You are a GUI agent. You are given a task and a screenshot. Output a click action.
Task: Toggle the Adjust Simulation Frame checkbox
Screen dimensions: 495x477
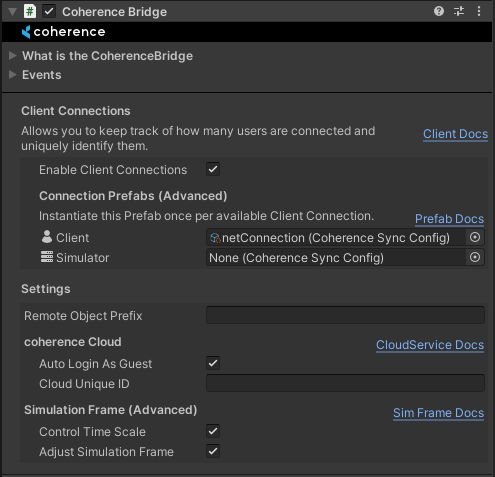click(x=213, y=451)
